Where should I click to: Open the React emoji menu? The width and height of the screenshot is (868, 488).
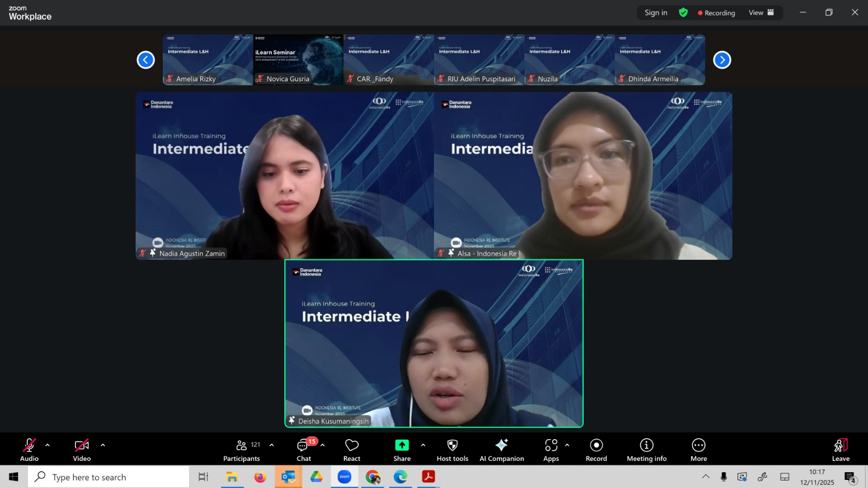click(352, 450)
